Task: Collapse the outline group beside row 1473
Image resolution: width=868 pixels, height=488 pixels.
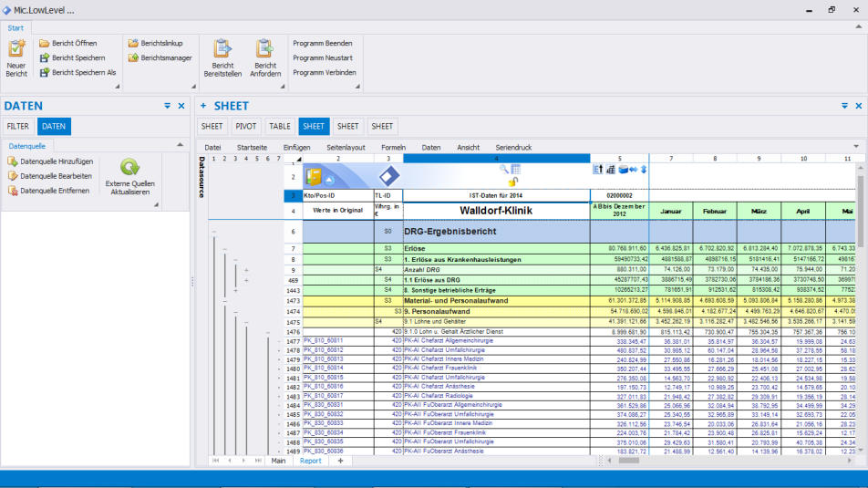Action: 224,300
